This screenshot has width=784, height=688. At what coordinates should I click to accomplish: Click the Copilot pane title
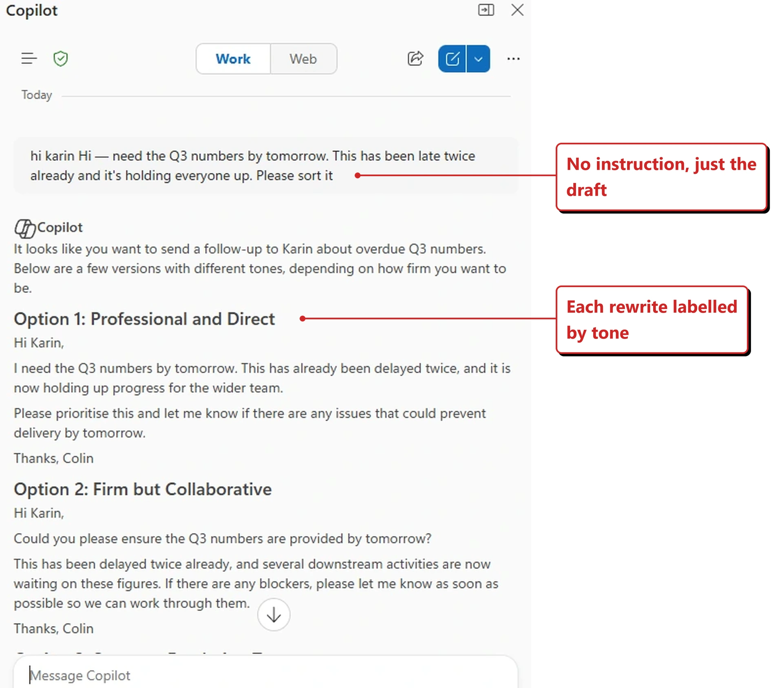pos(32,11)
